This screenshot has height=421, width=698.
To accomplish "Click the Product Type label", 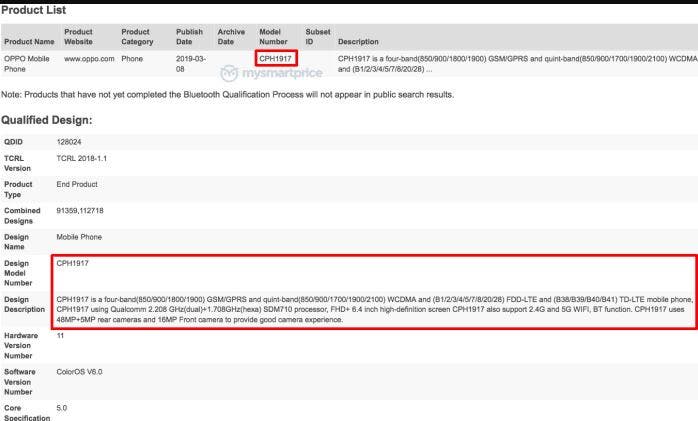I will click(18, 189).
